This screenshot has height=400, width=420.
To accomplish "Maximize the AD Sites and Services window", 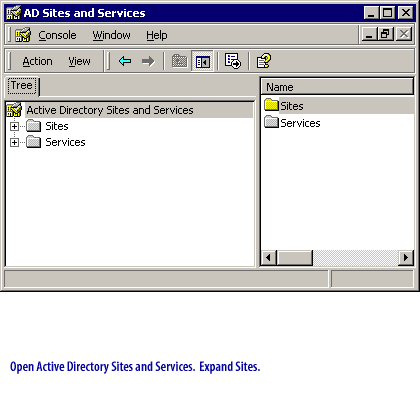I will click(x=387, y=13).
